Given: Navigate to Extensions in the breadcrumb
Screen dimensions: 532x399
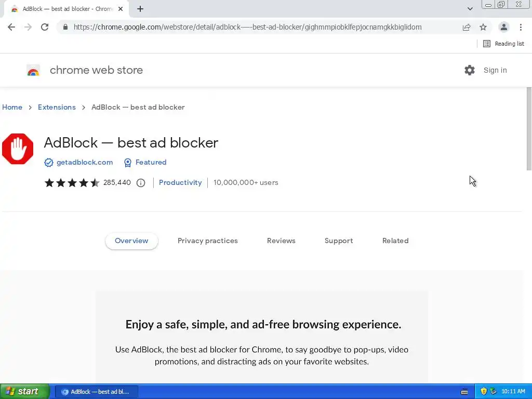Looking at the screenshot, I should [57, 107].
